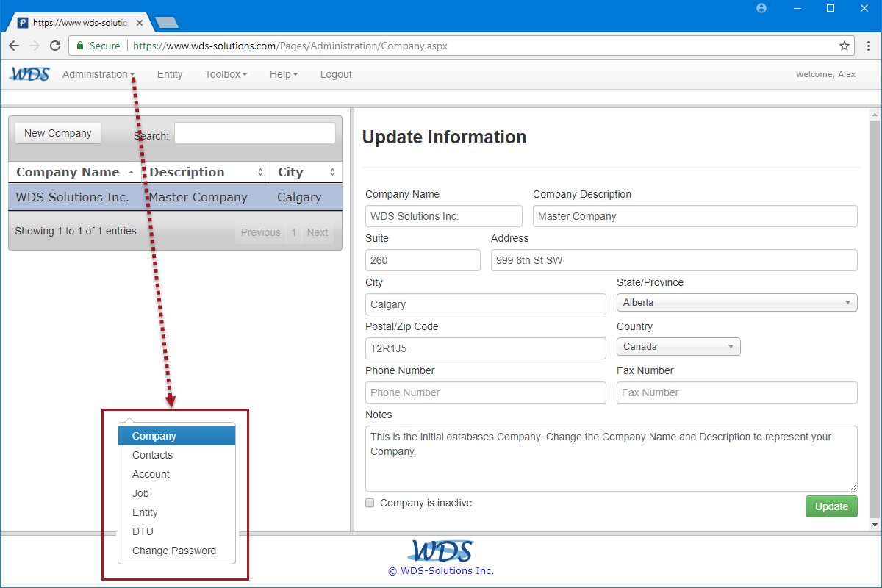Click the form panel scrollbar up arrow

[x=875, y=115]
